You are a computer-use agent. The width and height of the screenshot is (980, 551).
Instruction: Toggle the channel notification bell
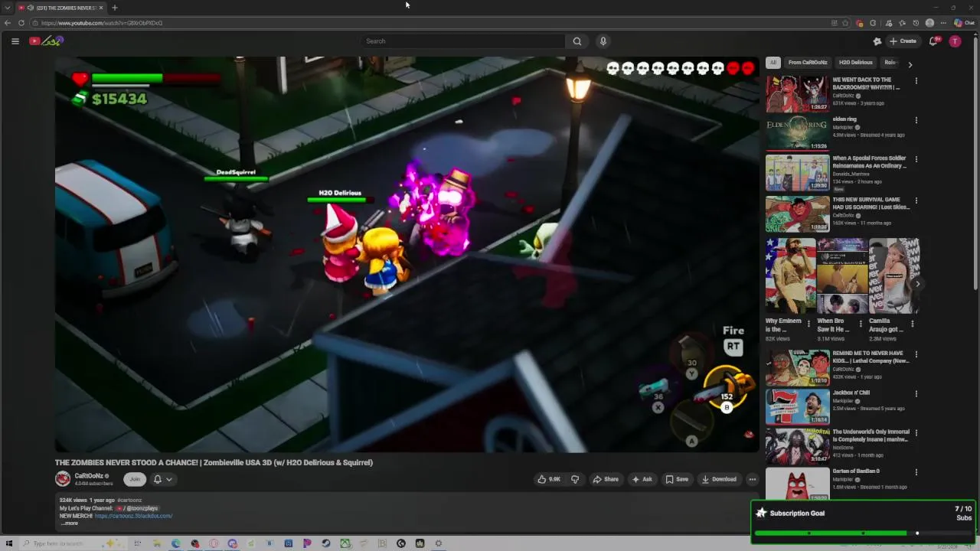[x=157, y=479]
